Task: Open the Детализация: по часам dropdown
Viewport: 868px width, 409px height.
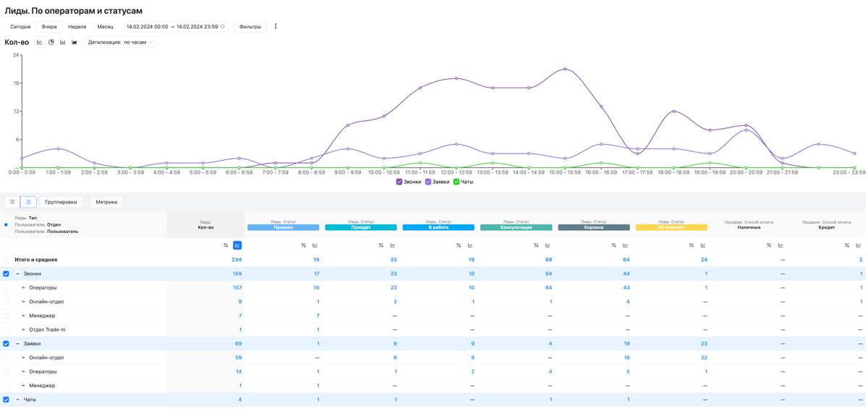Action: point(120,42)
